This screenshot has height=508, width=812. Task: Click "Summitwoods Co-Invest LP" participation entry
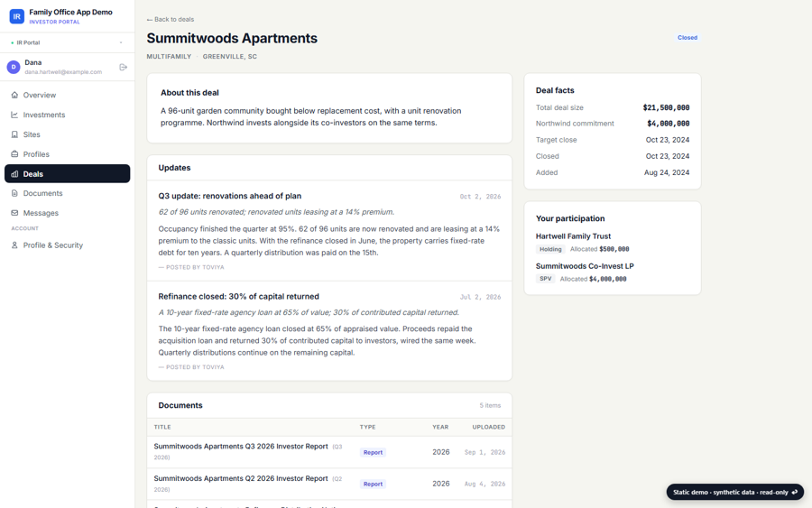[x=585, y=266]
